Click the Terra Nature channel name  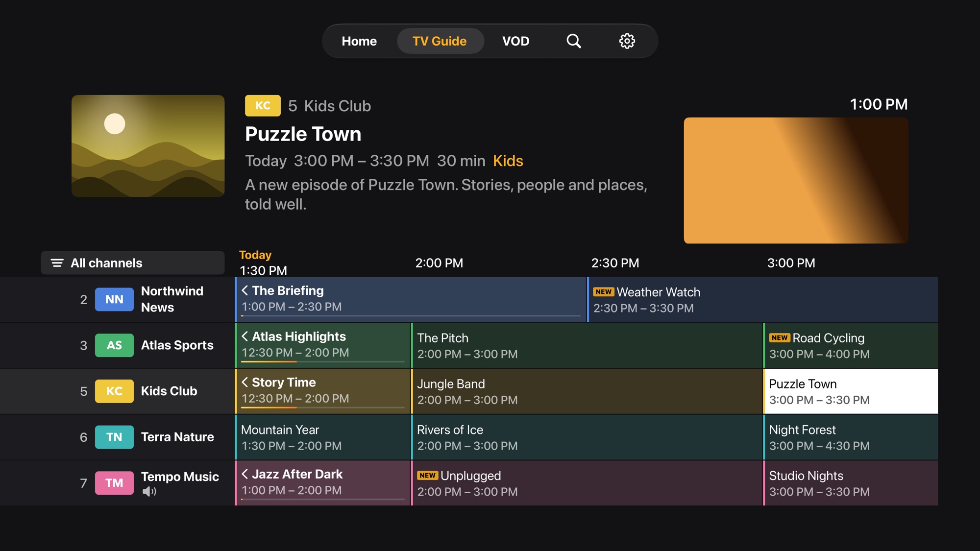[177, 437]
